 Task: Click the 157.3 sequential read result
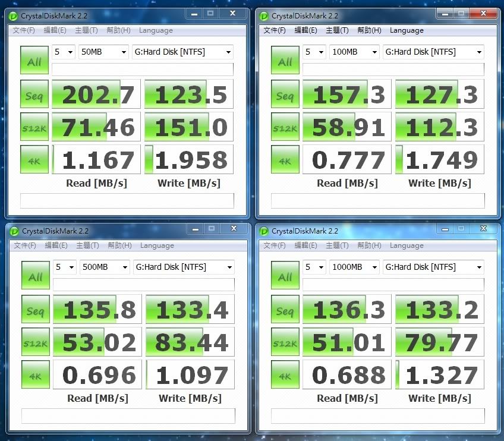click(347, 94)
